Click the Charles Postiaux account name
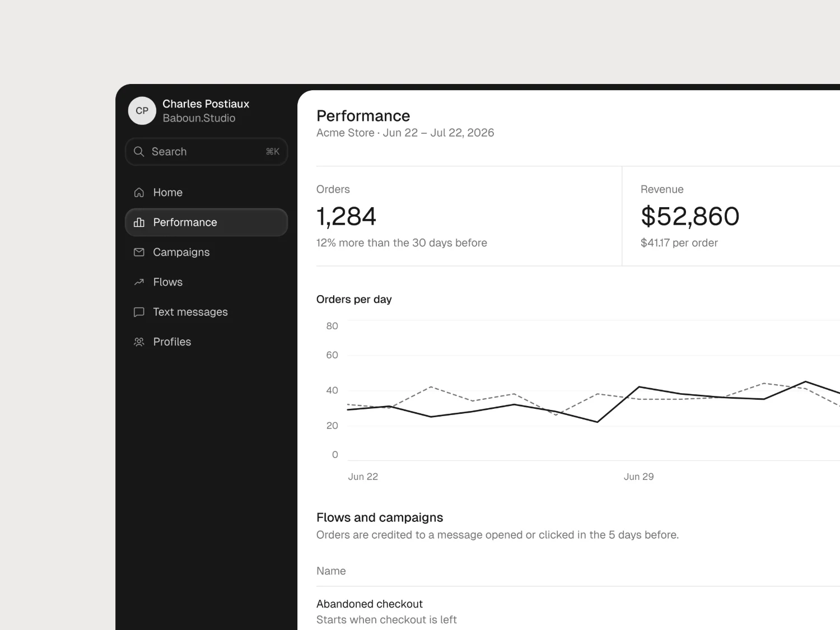The image size is (840, 630). coord(206,104)
